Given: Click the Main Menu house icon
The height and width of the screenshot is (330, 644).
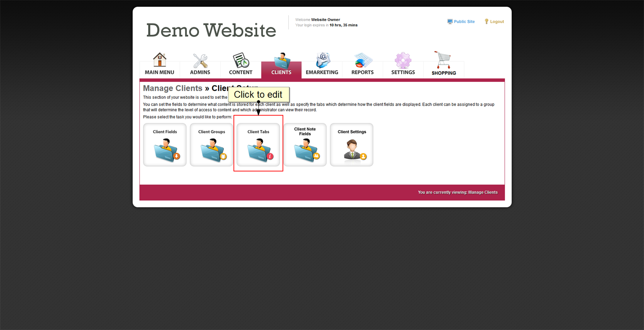Looking at the screenshot, I should click(x=159, y=60).
